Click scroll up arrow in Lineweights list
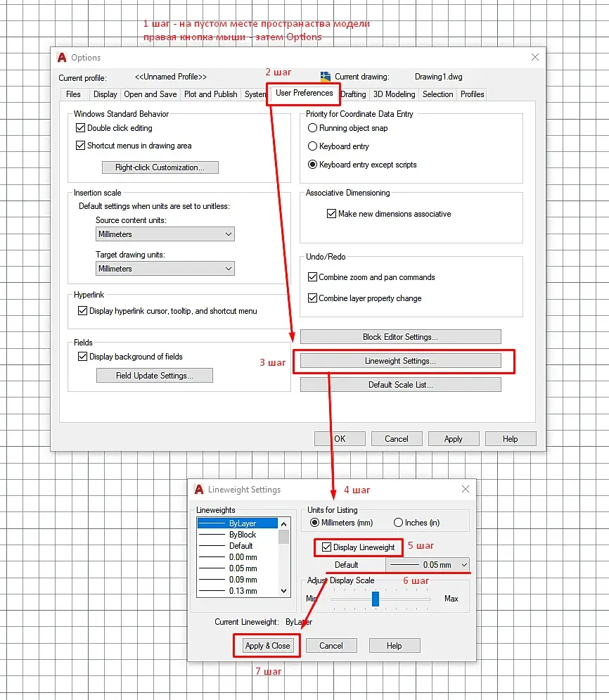This screenshot has height=700, width=609. [x=283, y=523]
